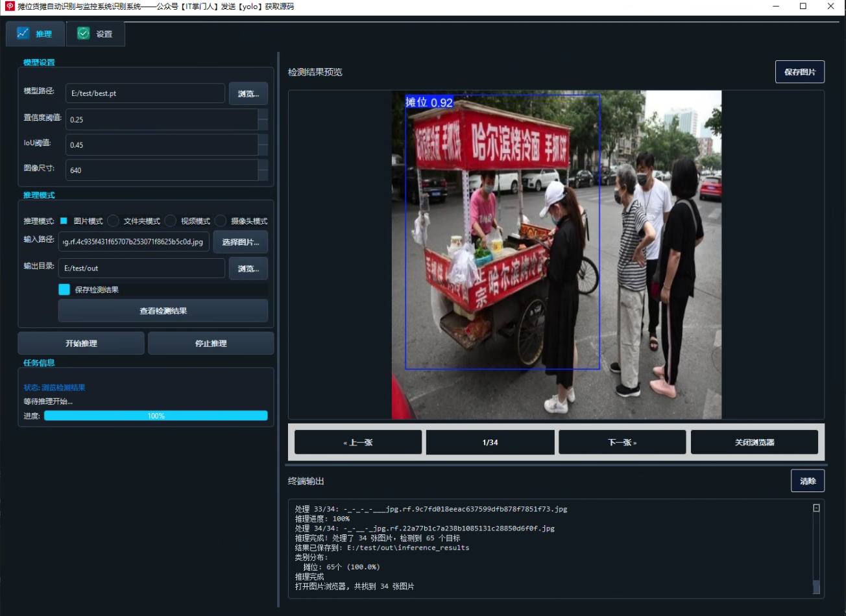Image resolution: width=846 pixels, height=616 pixels.
Task: Select 文件夹模式 radio button
Action: [113, 221]
